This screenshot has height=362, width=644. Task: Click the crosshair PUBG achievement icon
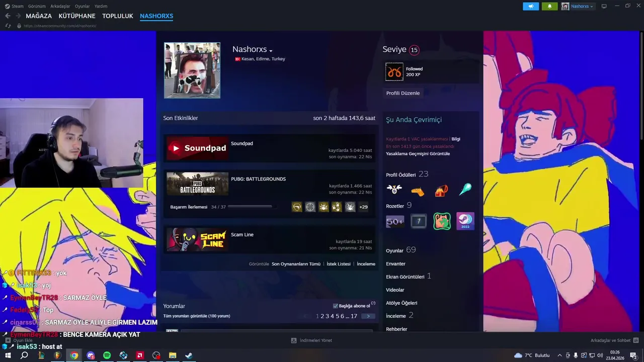click(310, 207)
